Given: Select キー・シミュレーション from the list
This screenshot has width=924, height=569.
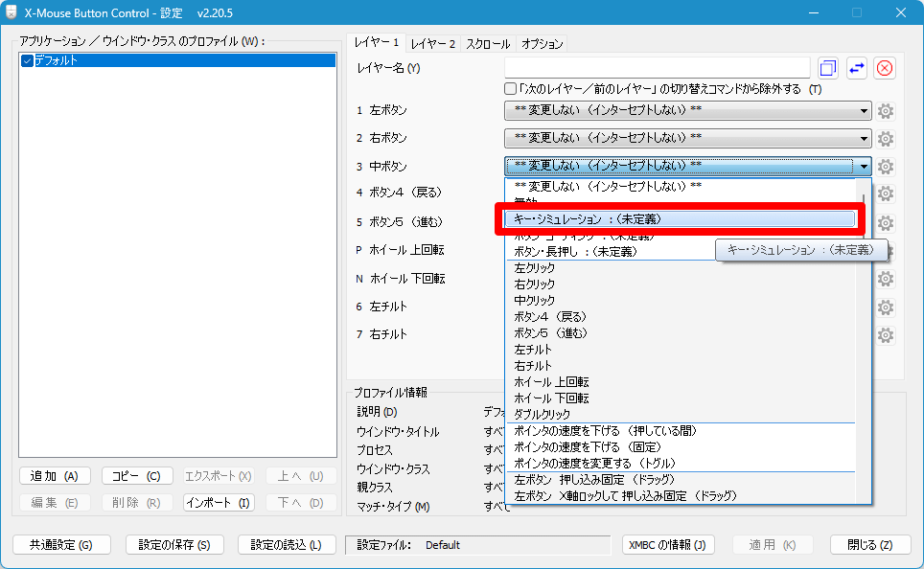Looking at the screenshot, I should tap(681, 219).
